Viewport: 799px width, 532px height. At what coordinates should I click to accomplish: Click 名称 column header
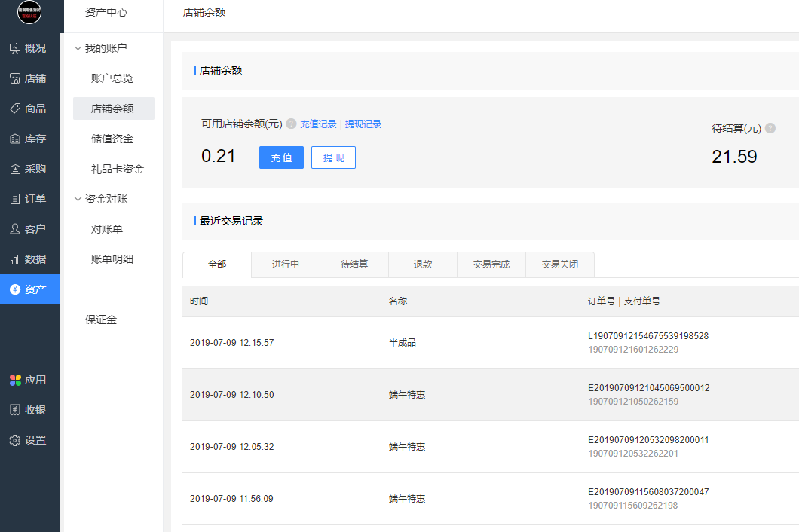(x=398, y=301)
